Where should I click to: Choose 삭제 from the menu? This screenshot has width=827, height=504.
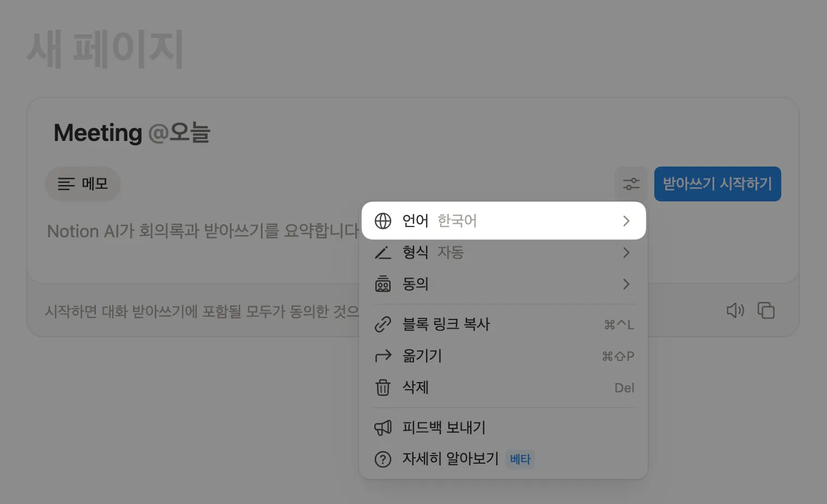(503, 388)
